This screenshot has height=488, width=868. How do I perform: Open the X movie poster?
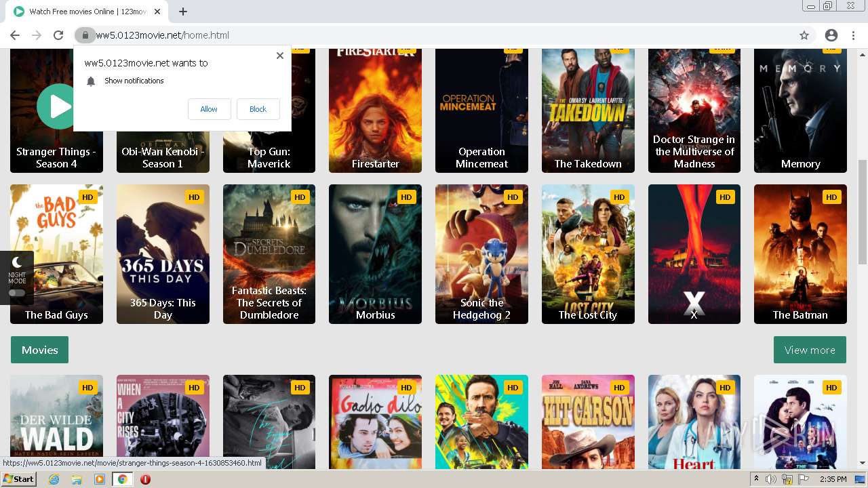click(x=694, y=254)
